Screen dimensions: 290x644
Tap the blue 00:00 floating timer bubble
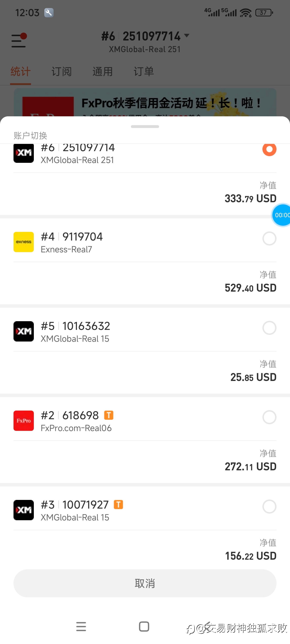coord(282,215)
